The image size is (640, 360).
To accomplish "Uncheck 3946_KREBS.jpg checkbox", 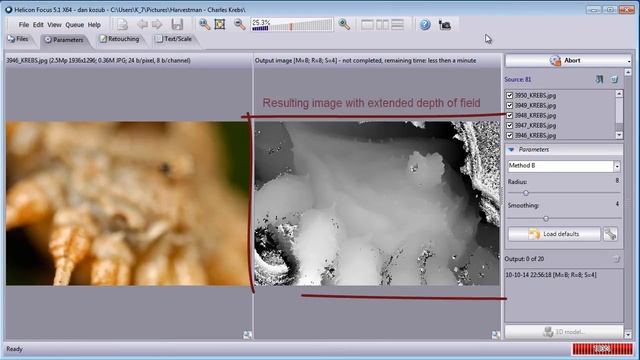I will click(x=509, y=135).
